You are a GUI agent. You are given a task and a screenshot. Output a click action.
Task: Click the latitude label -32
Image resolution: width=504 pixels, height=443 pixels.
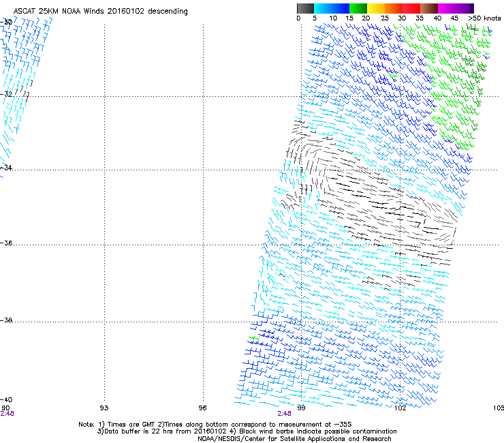click(6, 94)
